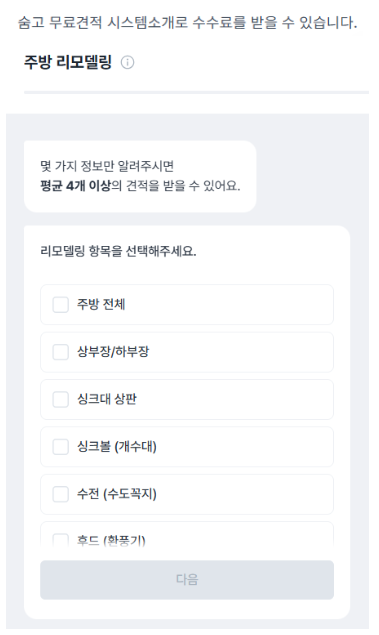This screenshot has width=379, height=635.
Task: Check the partially visible 후드 (환풍기) checkbox
Action: point(61,540)
